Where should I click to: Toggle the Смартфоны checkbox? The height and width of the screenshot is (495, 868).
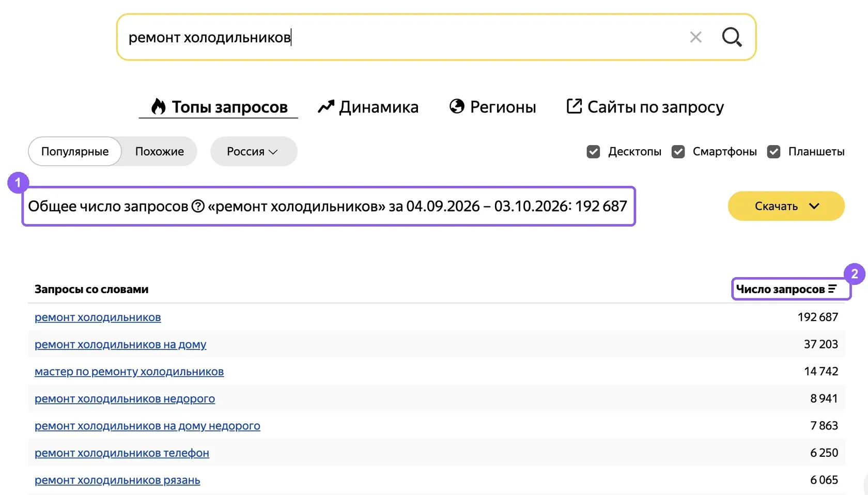[x=678, y=152]
